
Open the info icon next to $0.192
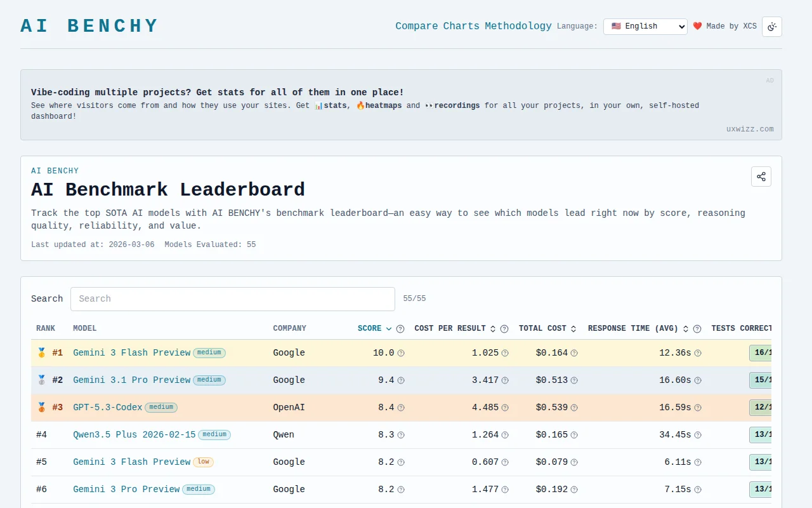point(574,490)
